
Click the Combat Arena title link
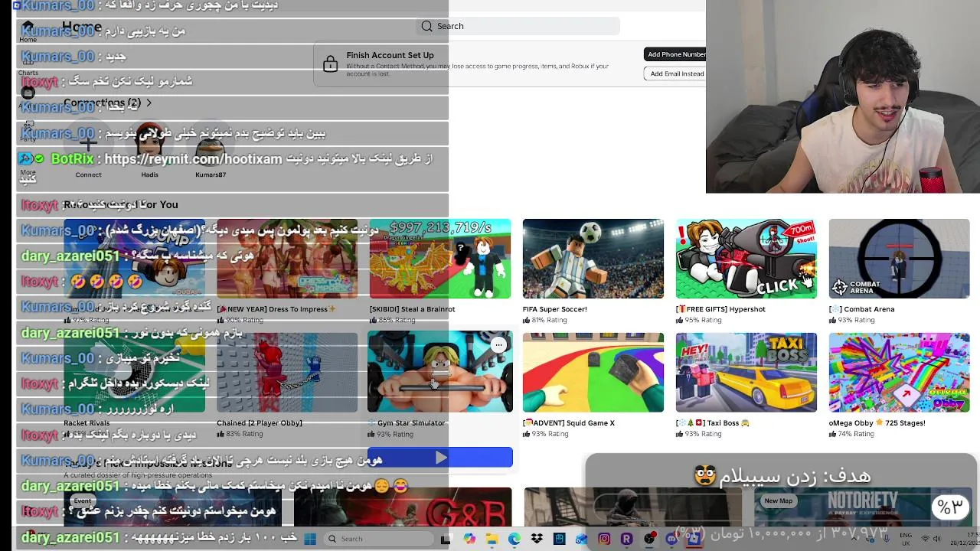coord(861,309)
